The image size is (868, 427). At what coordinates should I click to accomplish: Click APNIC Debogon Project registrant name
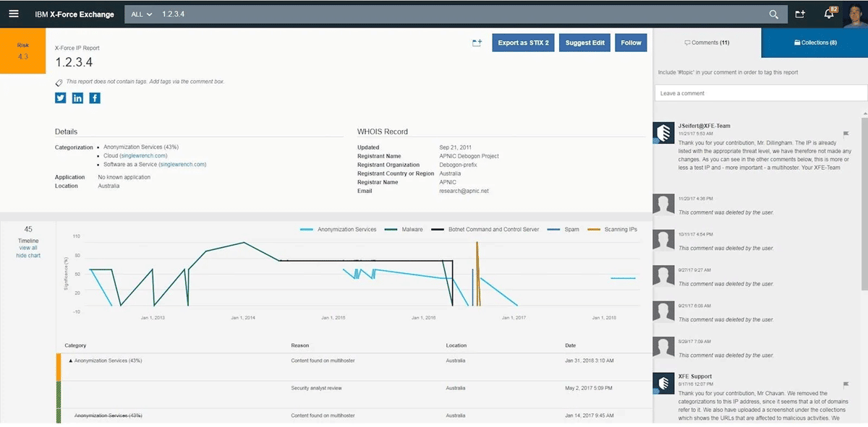click(469, 156)
